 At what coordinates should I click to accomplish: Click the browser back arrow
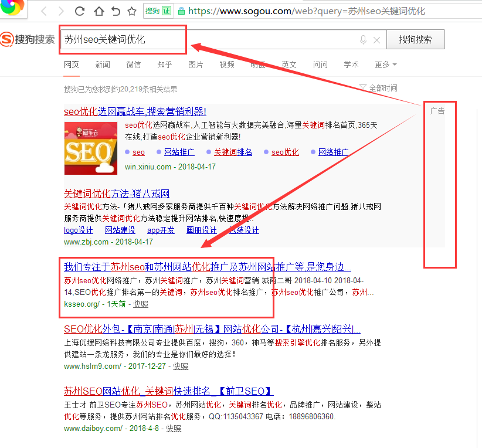point(44,11)
